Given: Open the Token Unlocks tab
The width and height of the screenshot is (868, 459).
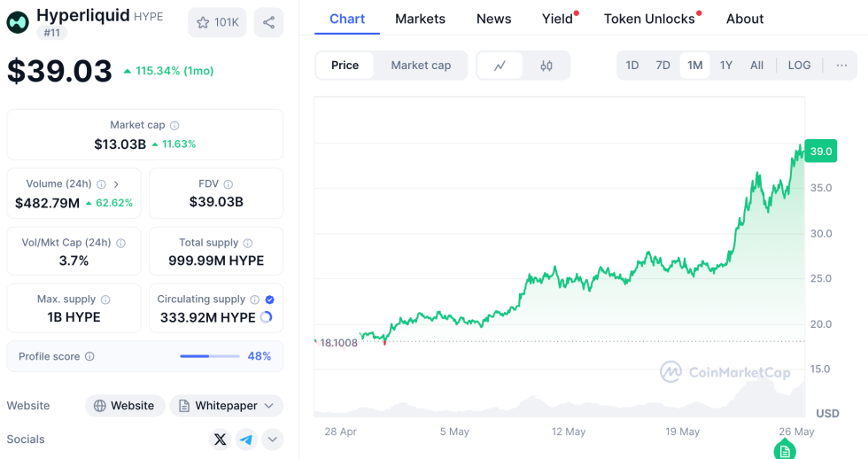Looking at the screenshot, I should [x=649, y=19].
